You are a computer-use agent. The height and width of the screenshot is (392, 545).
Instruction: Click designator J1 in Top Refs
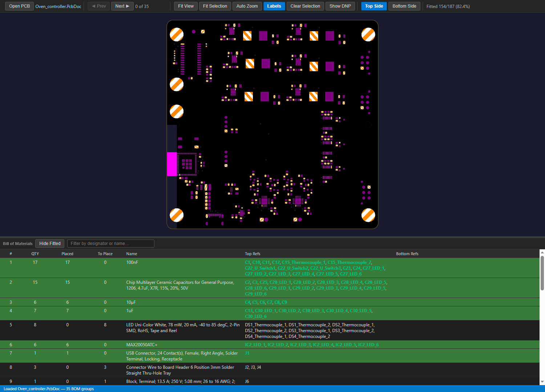[x=247, y=353]
